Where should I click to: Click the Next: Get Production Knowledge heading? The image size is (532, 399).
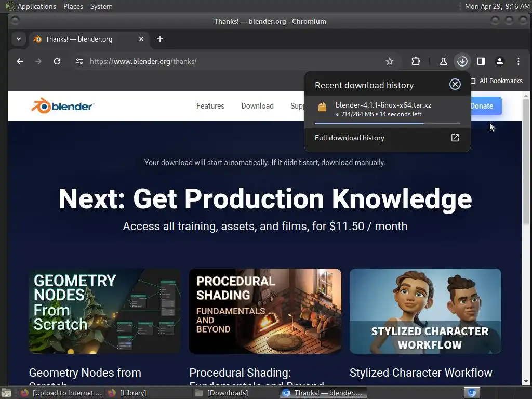(x=265, y=199)
